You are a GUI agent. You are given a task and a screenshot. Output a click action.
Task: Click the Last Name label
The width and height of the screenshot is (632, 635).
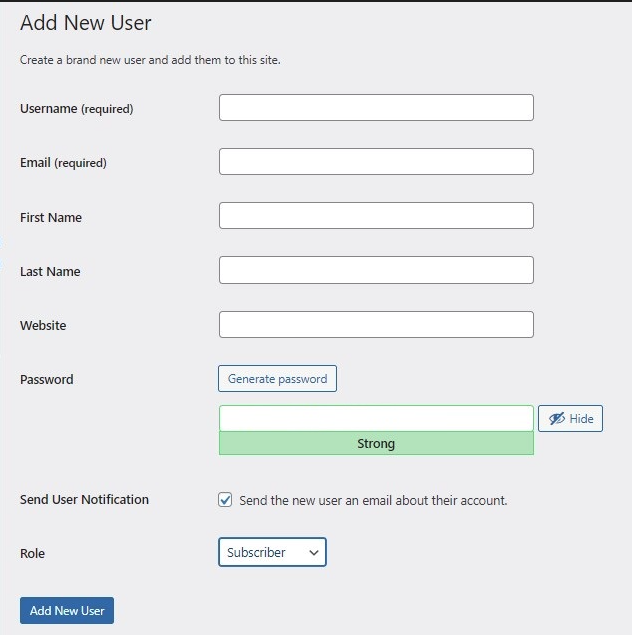pos(50,271)
